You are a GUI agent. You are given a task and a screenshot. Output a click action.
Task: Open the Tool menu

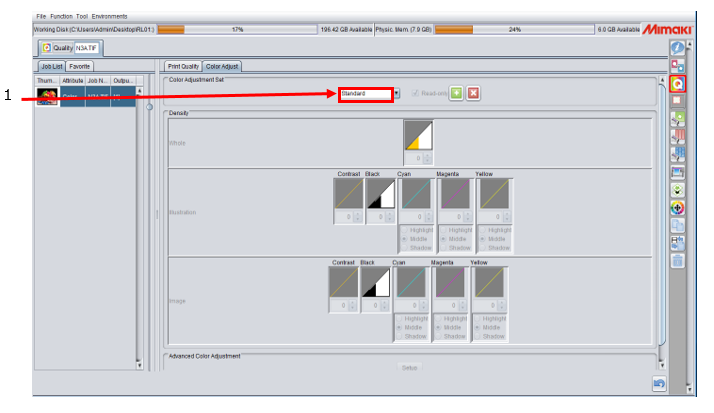pos(82,16)
